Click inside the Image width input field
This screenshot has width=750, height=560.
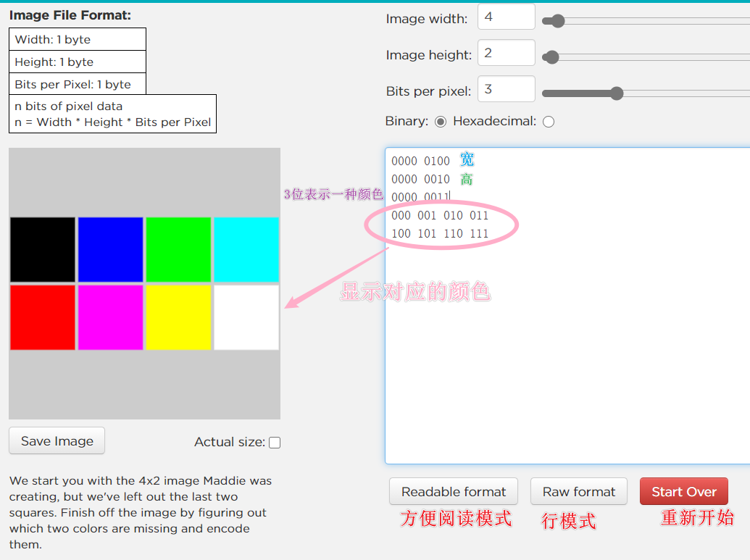coord(505,16)
